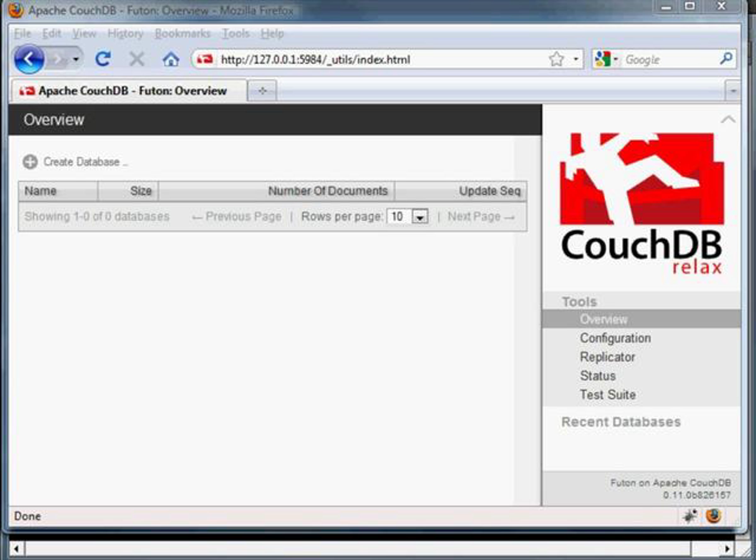Go back with the blue Back arrow
The image size is (756, 560).
click(29, 59)
